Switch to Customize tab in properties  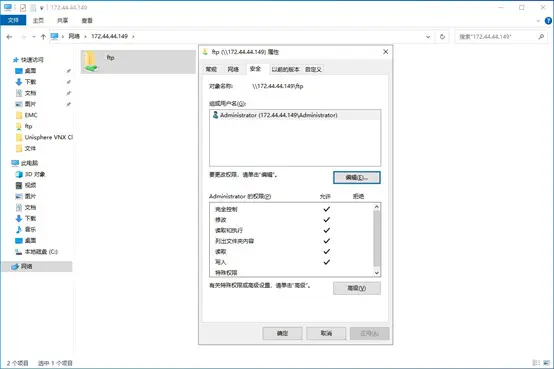pyautogui.click(x=313, y=69)
